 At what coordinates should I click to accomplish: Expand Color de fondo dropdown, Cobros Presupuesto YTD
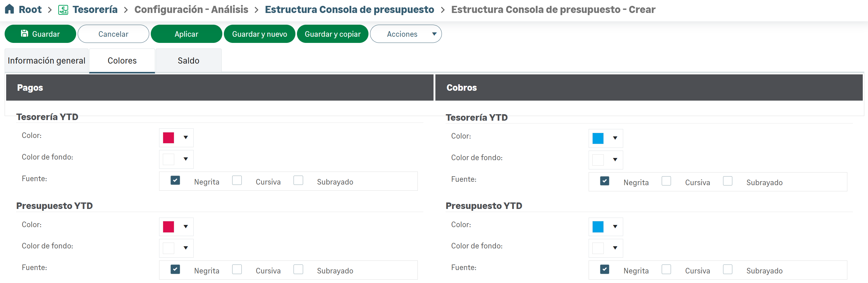pyautogui.click(x=615, y=248)
